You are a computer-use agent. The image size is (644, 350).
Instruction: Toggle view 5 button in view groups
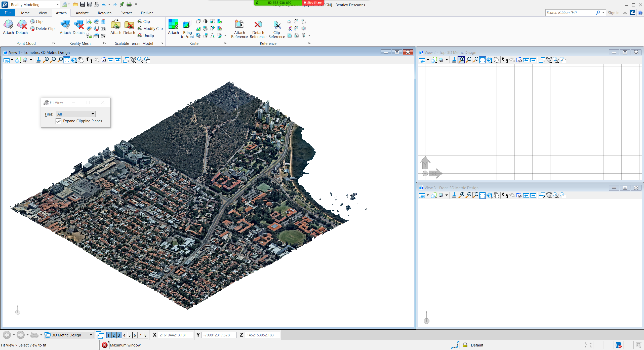tap(130, 335)
